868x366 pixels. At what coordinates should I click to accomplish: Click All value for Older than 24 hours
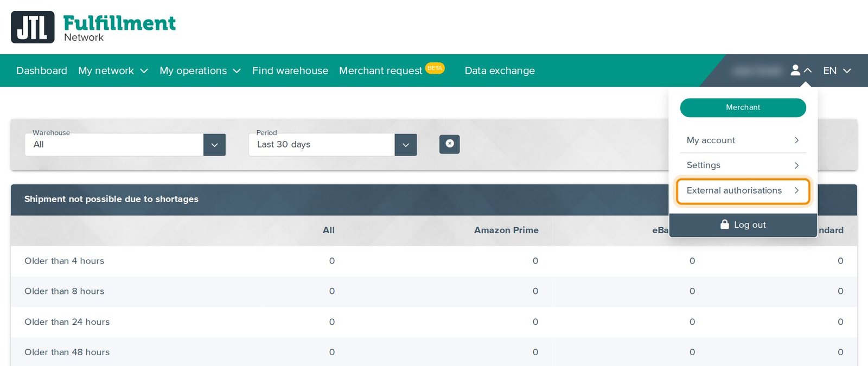(332, 322)
